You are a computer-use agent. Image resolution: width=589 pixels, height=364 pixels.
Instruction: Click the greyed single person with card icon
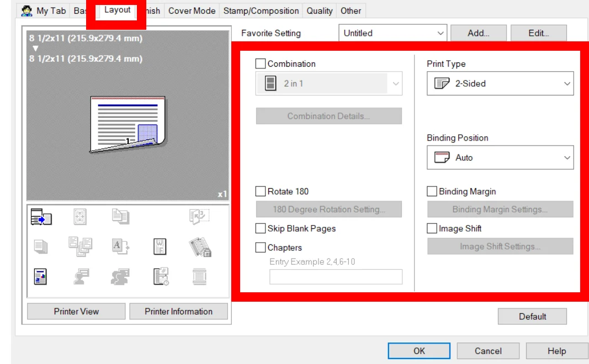pyautogui.click(x=81, y=277)
